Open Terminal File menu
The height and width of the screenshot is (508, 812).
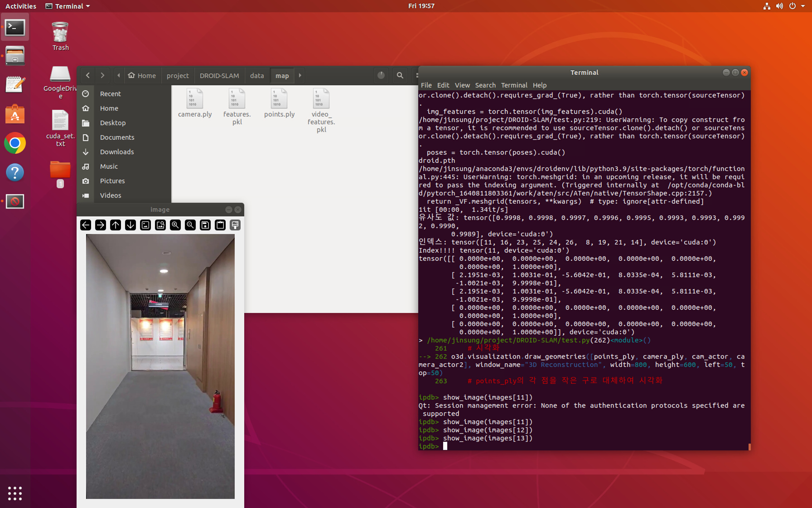[426, 85]
